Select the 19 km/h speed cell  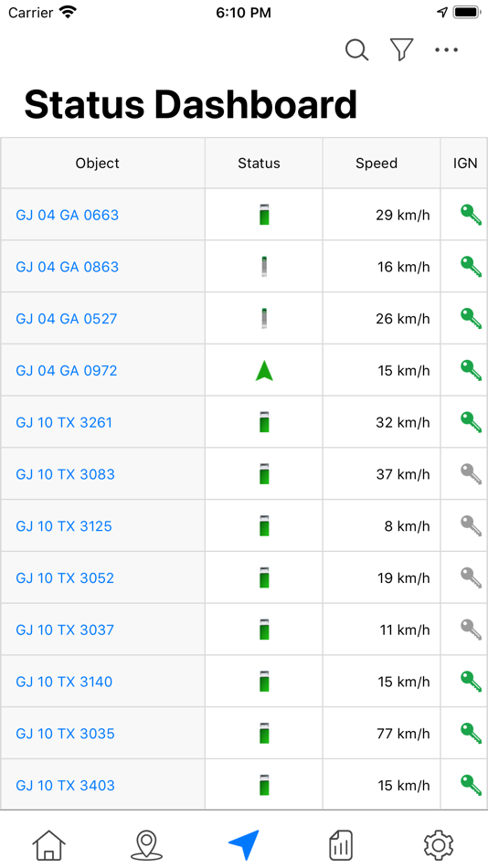[x=382, y=578]
